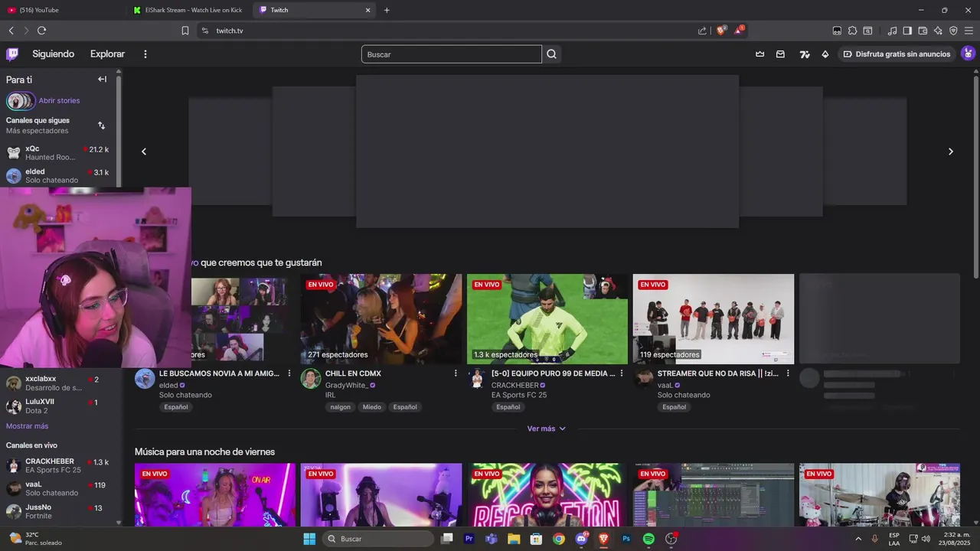Screen dimensions: 980x551
Task: Share this page using the share icon
Action: click(702, 31)
